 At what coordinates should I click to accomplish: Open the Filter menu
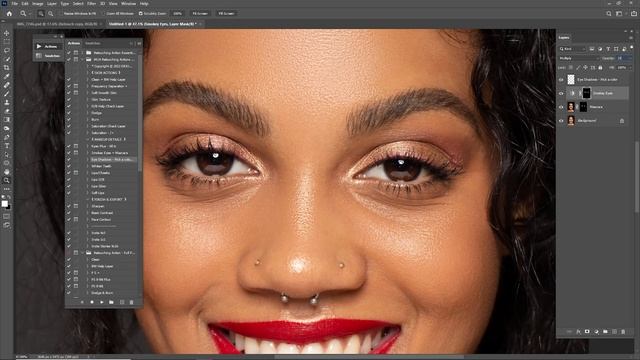coord(91,4)
